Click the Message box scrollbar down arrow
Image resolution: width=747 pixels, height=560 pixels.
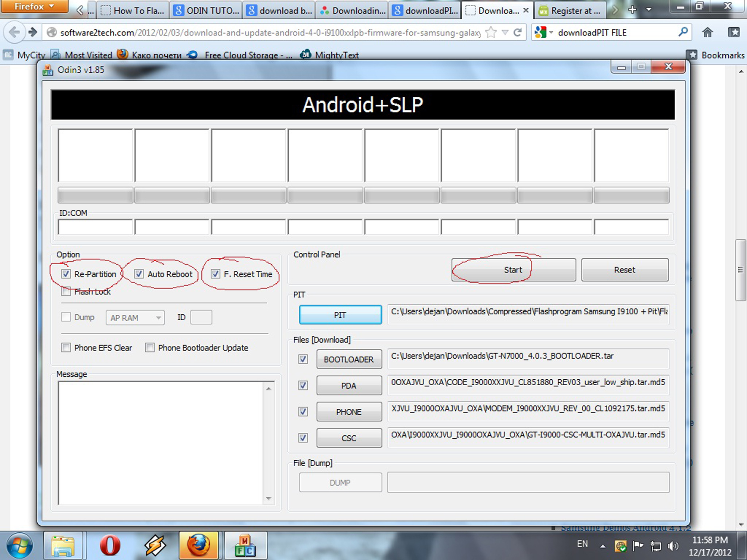(x=269, y=498)
